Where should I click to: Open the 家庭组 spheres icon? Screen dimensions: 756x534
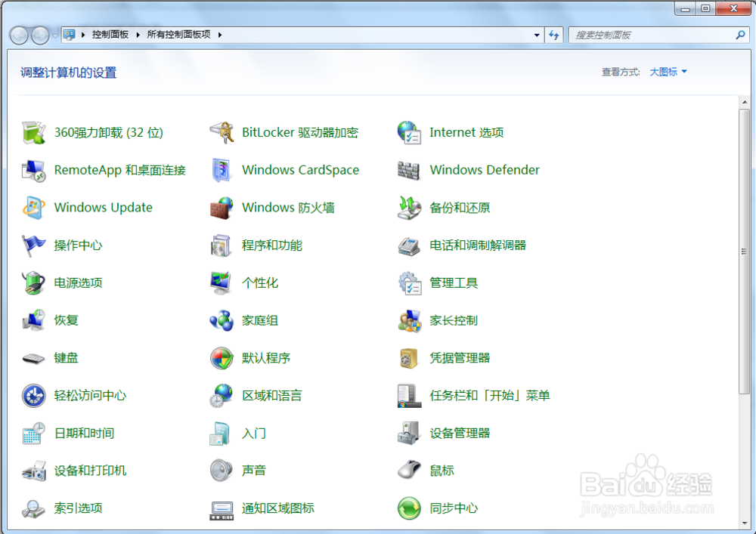pyautogui.click(x=222, y=320)
